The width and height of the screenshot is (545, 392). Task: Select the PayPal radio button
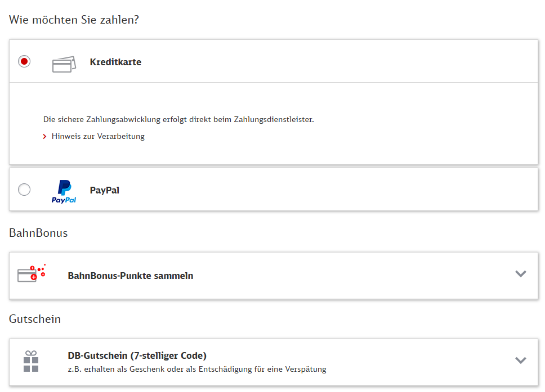tap(24, 190)
